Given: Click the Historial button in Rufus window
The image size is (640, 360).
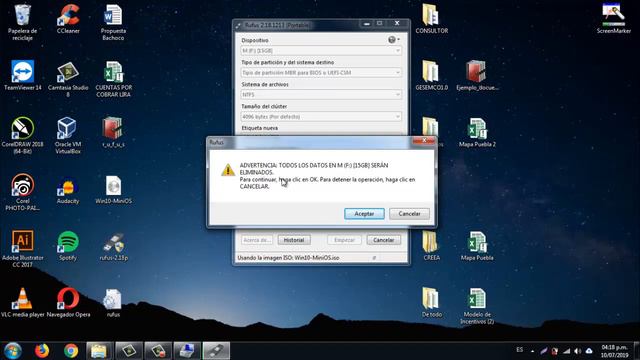Looking at the screenshot, I should click(294, 240).
